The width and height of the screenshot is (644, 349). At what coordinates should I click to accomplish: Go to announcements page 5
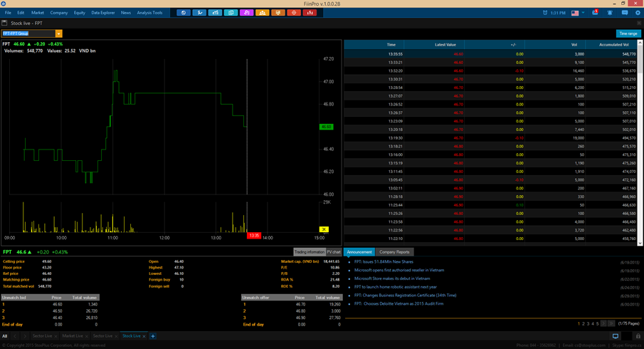(x=597, y=324)
